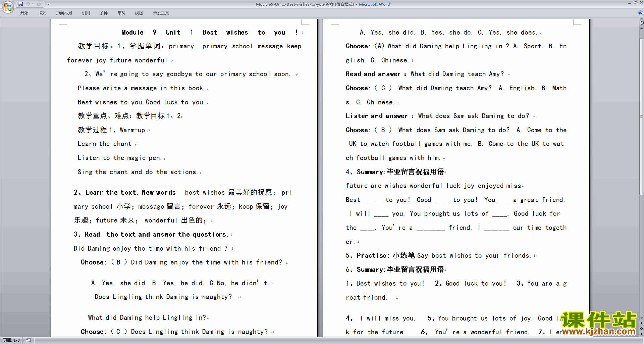Click the Redo icon in Quick Access Toolbar

tap(39, 4)
